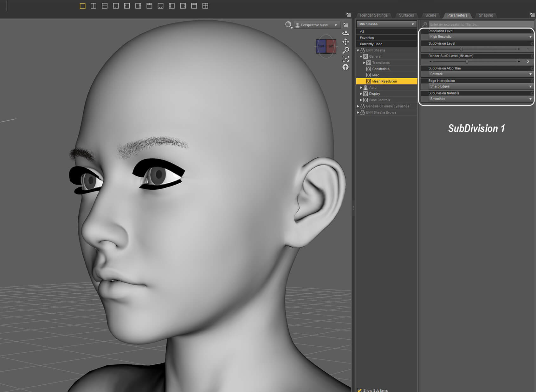Open the gear menu for Resolution Level
Screen dimensions: 536x392
coord(532,31)
